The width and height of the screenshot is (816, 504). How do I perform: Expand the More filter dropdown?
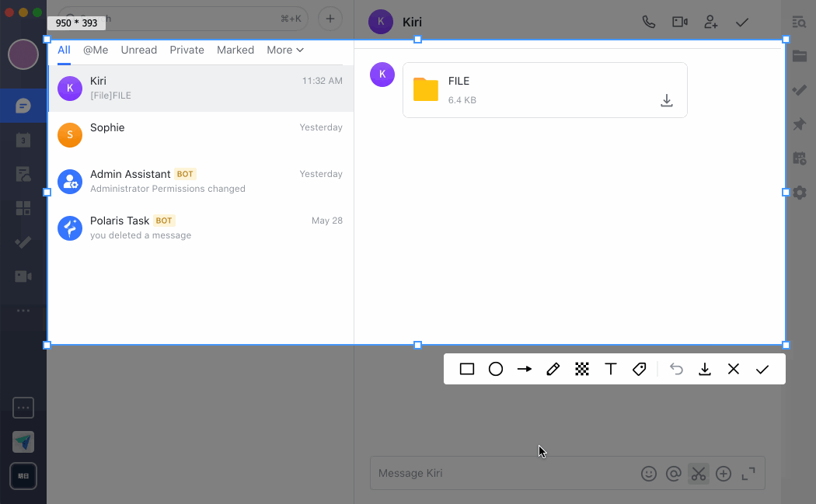point(284,50)
